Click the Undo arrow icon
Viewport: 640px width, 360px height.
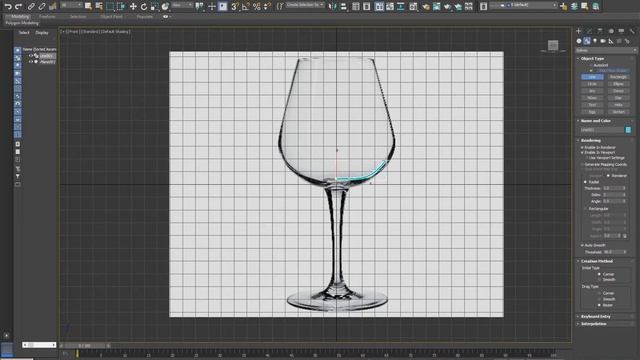coord(8,6)
